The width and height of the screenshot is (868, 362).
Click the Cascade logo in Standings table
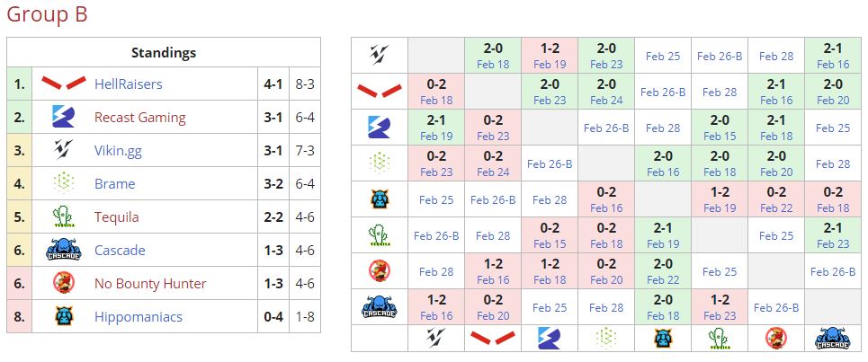pyautogui.click(x=63, y=251)
